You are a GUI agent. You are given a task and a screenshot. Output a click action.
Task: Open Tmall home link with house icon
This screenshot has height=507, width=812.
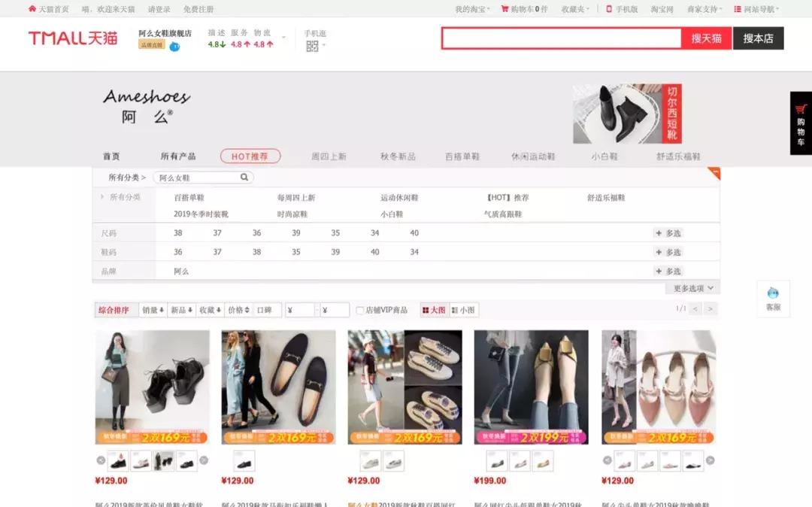point(48,9)
